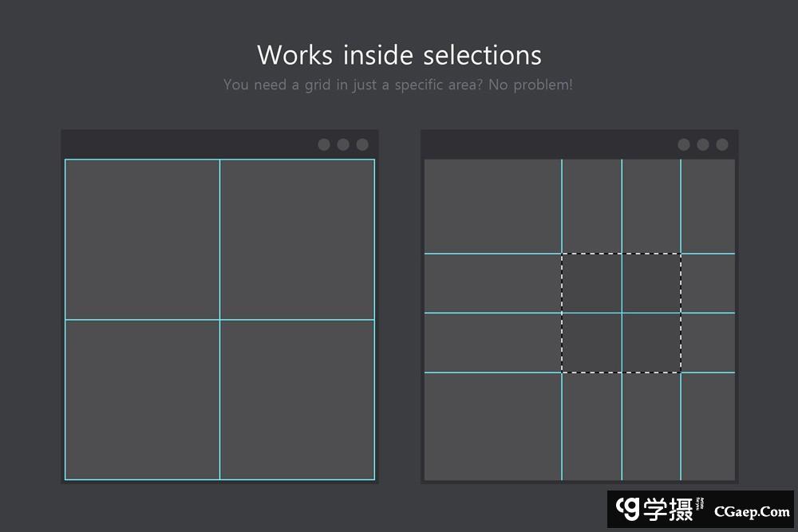Screen dimensions: 798x532
Task: Click the last dot in left window's title bar
Action: 362,144
